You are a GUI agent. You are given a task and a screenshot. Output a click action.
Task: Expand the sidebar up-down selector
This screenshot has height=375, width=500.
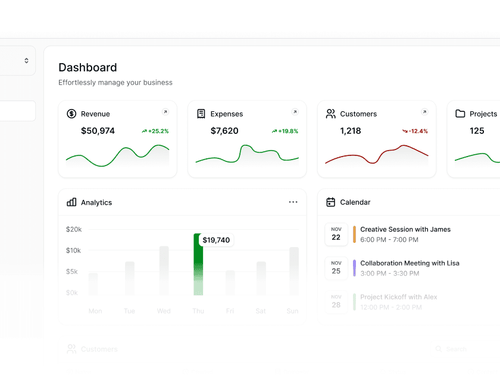pos(26,61)
